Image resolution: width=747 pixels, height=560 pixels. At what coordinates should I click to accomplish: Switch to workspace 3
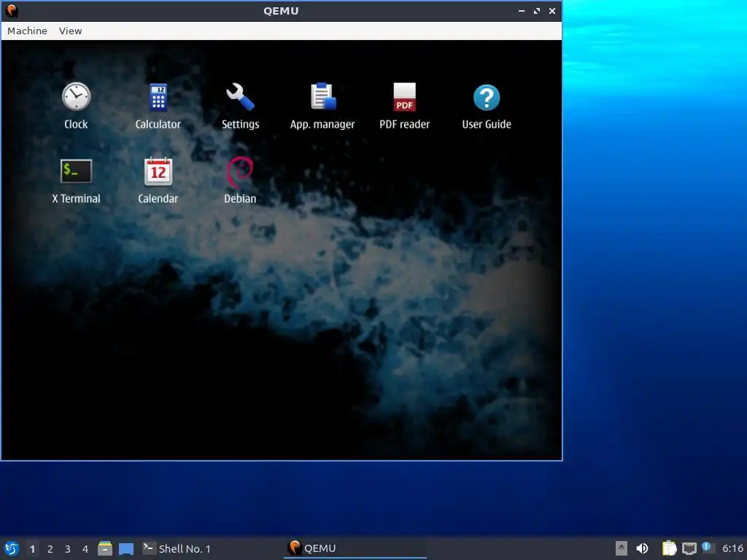(68, 549)
